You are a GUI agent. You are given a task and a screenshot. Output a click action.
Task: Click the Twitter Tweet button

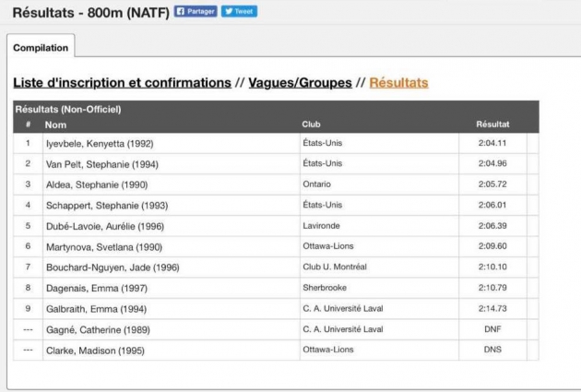pos(239,11)
